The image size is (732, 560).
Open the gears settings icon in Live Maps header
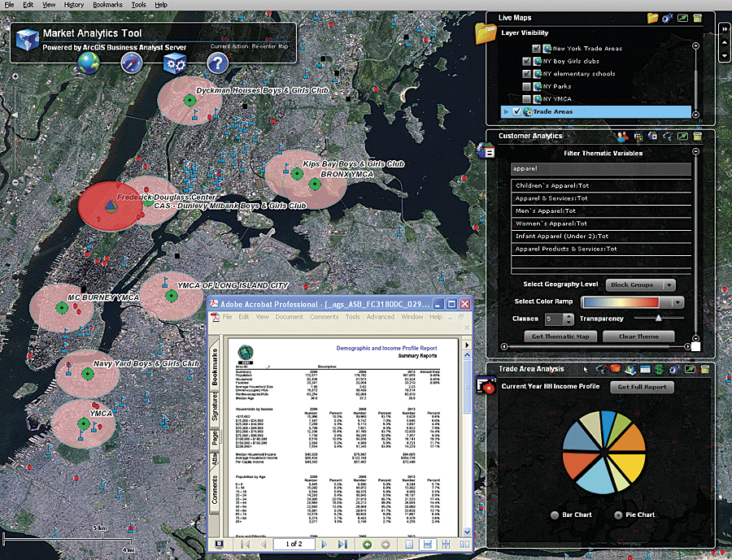tap(668, 18)
